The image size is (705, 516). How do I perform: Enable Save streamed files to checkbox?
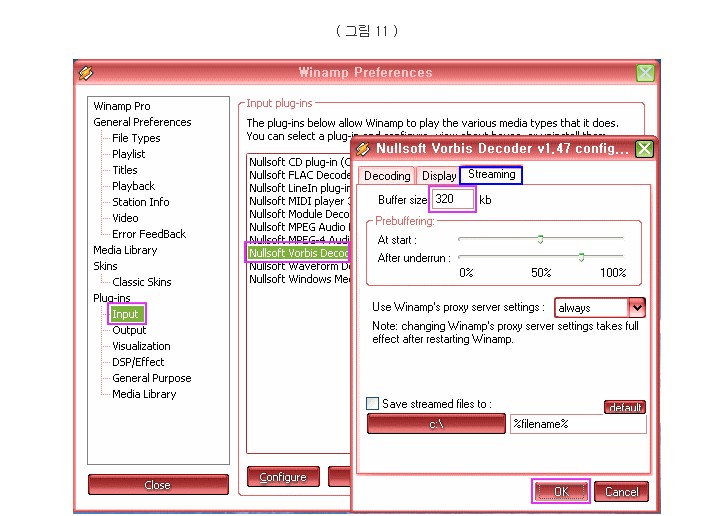click(x=372, y=403)
